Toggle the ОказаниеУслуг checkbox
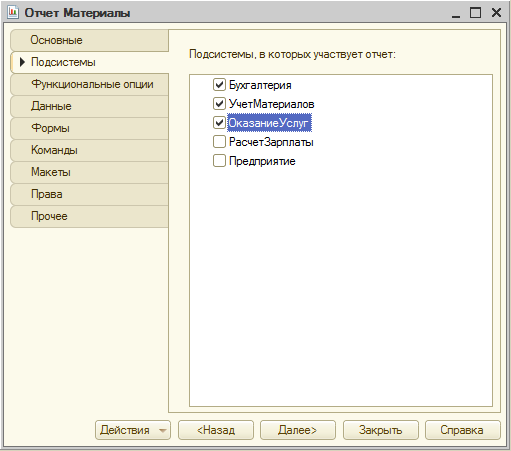The height and width of the screenshot is (451, 511). (x=219, y=123)
